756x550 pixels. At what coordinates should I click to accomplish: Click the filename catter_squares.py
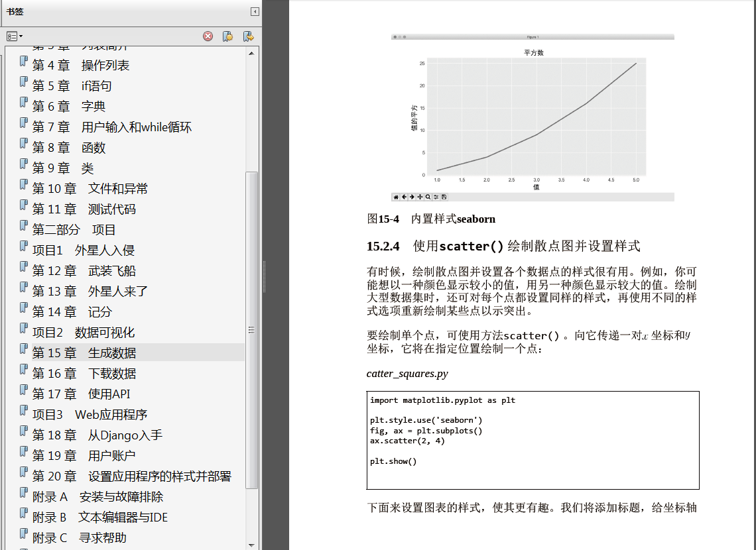coord(407,374)
